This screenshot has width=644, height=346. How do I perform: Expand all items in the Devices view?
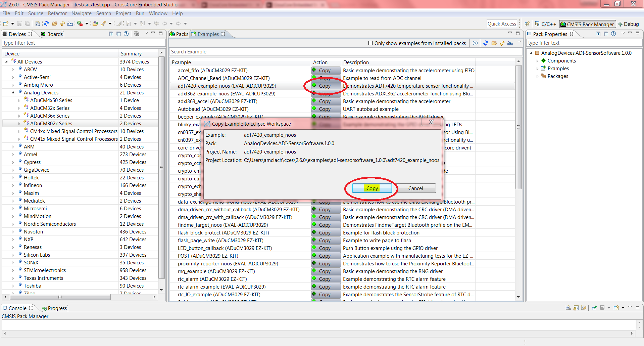tap(111, 34)
